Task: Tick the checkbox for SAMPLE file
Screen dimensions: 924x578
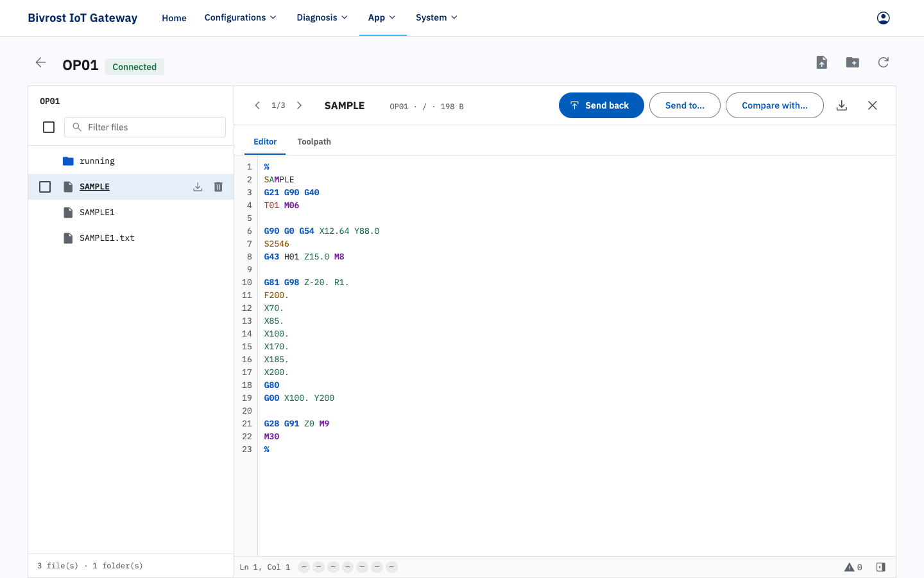Action: (x=45, y=187)
